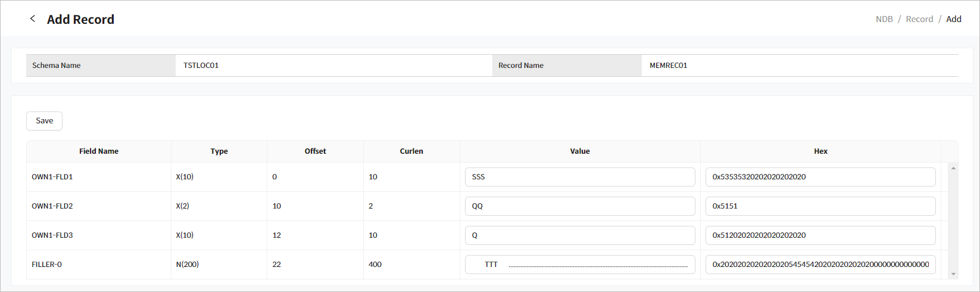
Task: Click the Offset column header
Action: pyautogui.click(x=315, y=151)
